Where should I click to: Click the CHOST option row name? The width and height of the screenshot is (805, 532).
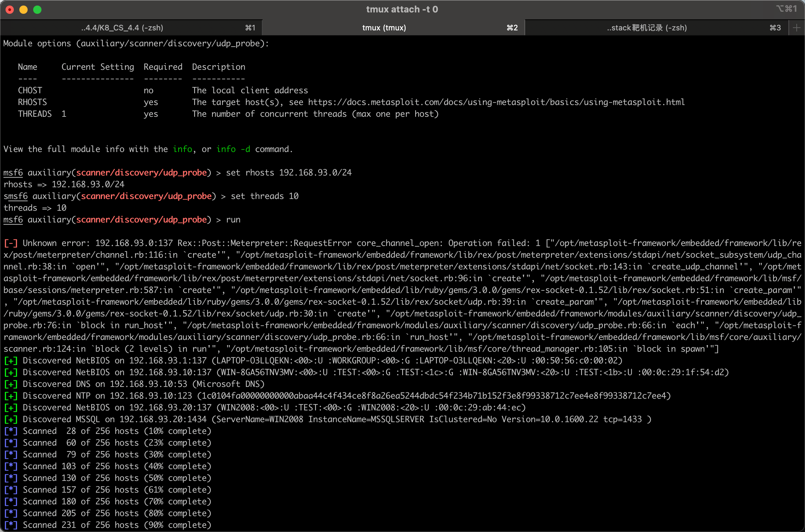pos(30,91)
